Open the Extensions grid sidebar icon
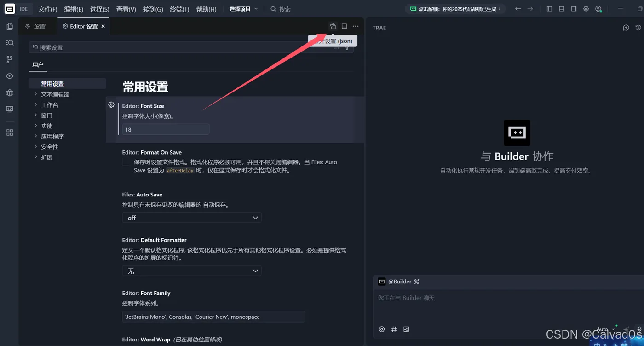Screen dimensions: 644x346 coord(10,133)
